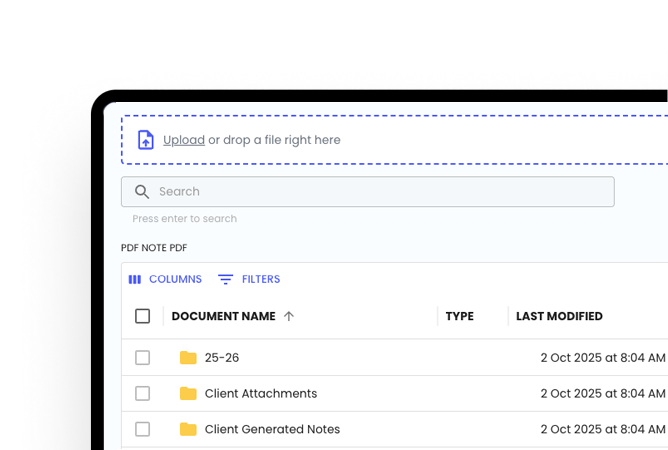
Task: Click the Client Generated Notes modified date
Action: click(x=603, y=429)
